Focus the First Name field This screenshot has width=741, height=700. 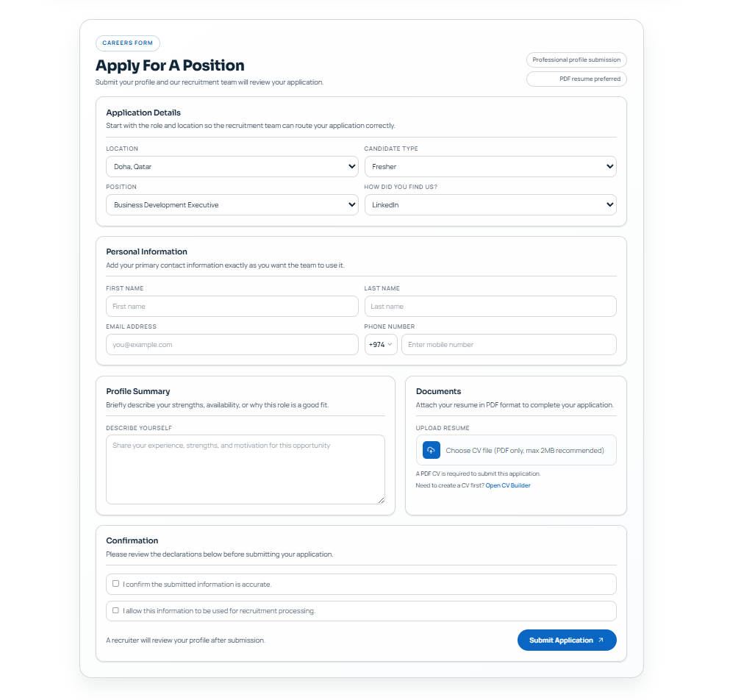pos(232,307)
